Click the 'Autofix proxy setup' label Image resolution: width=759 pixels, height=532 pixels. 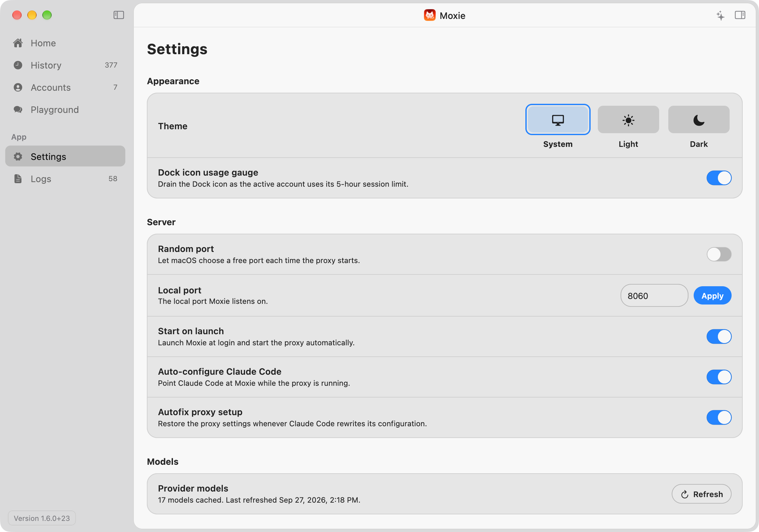click(200, 412)
